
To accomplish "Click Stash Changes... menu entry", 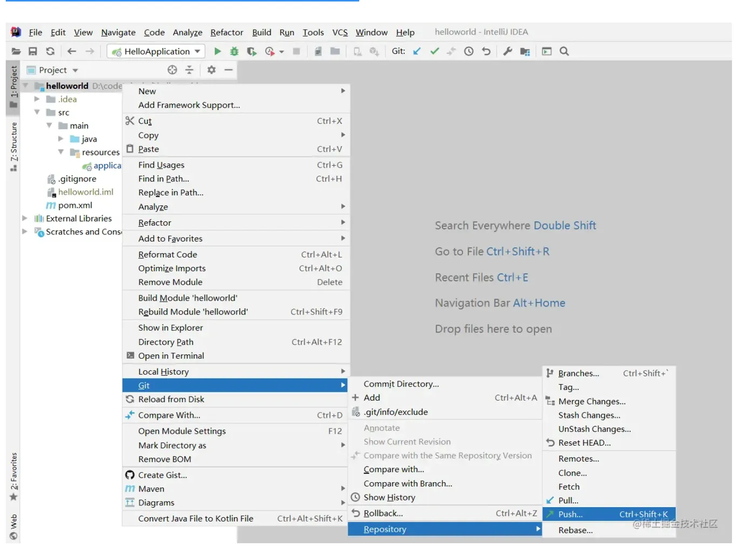I will pyautogui.click(x=609, y=415).
